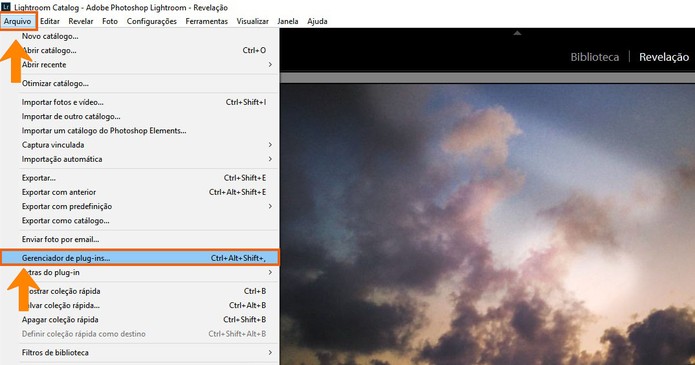Select Mostrar coleção rápida
Screen dimensions: 695x365
tap(140, 291)
